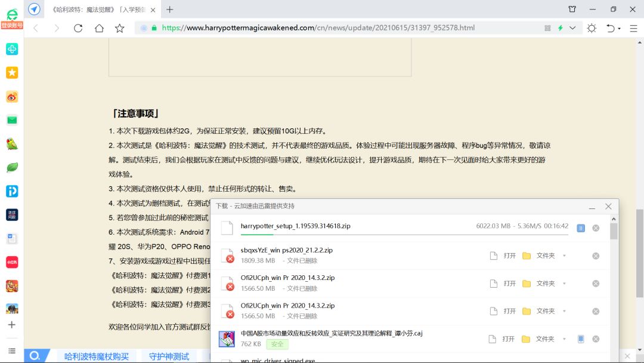Open 文件夹 for the caj file
644x363 pixels.
coord(538,339)
